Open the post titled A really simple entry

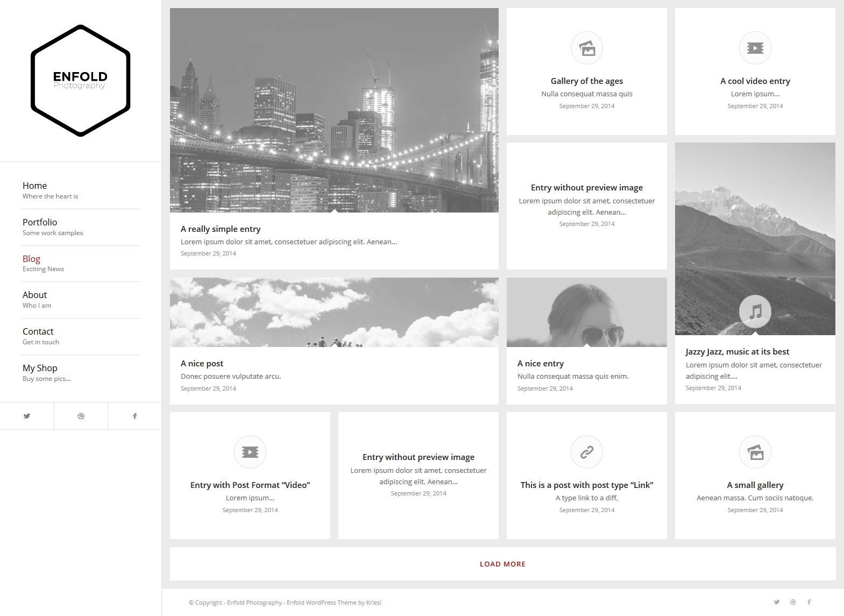(221, 229)
